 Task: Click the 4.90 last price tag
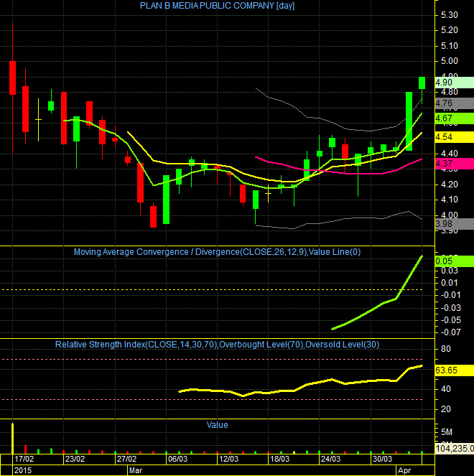click(x=455, y=83)
